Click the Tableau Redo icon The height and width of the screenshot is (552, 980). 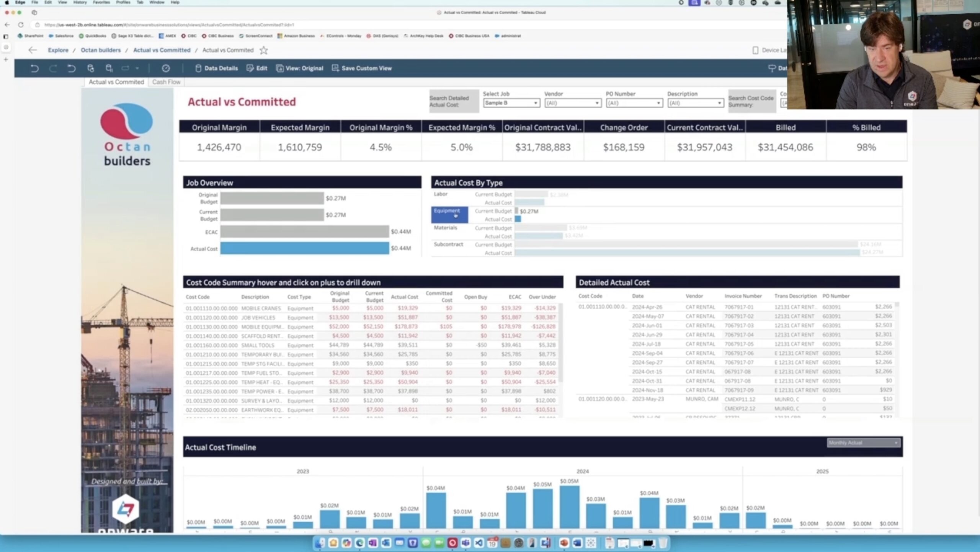click(53, 68)
